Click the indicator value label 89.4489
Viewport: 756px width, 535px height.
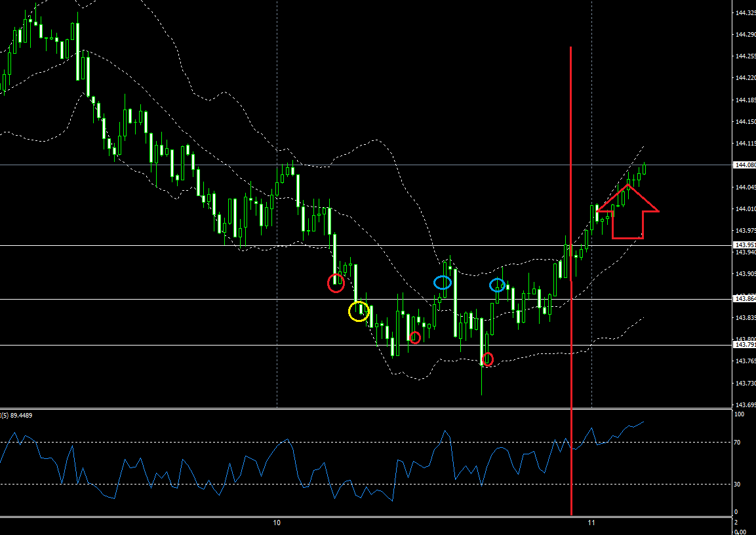[x=20, y=416]
